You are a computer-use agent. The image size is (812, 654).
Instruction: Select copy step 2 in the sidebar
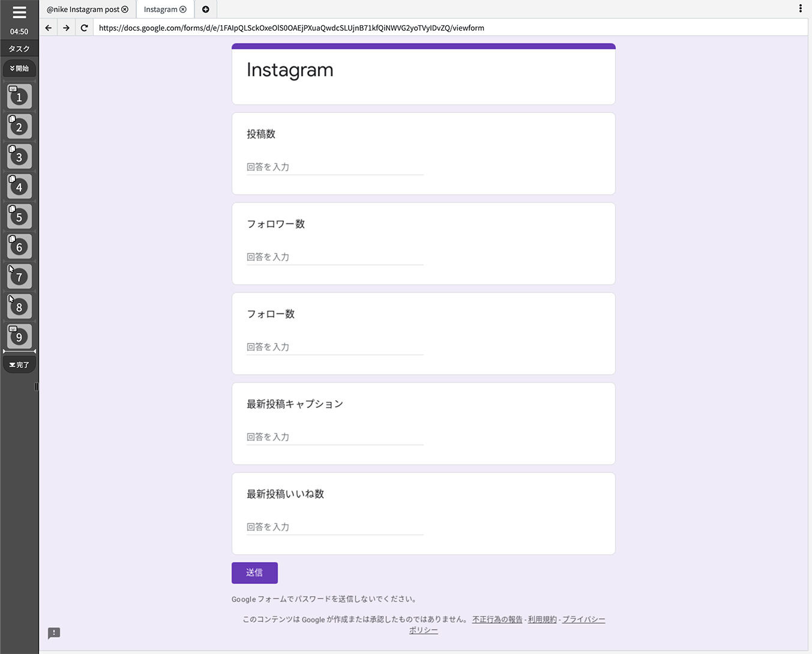coord(19,127)
